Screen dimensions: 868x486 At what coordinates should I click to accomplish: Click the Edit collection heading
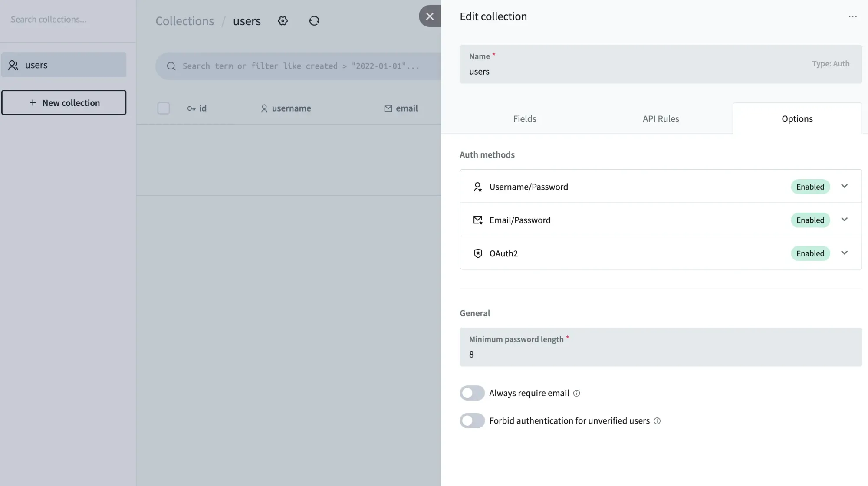493,16
